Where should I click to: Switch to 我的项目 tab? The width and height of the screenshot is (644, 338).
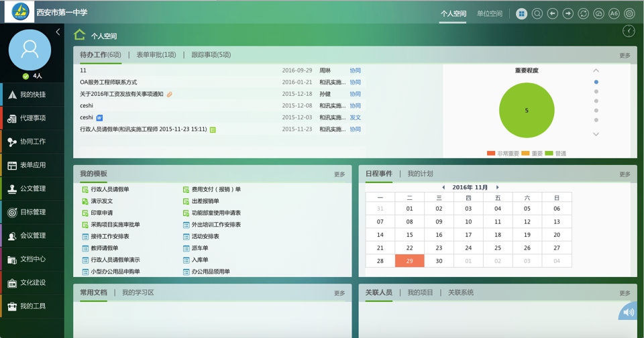420,292
